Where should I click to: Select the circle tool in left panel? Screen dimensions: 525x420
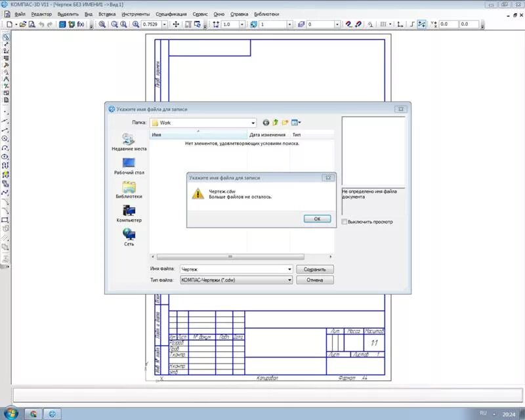click(x=5, y=138)
